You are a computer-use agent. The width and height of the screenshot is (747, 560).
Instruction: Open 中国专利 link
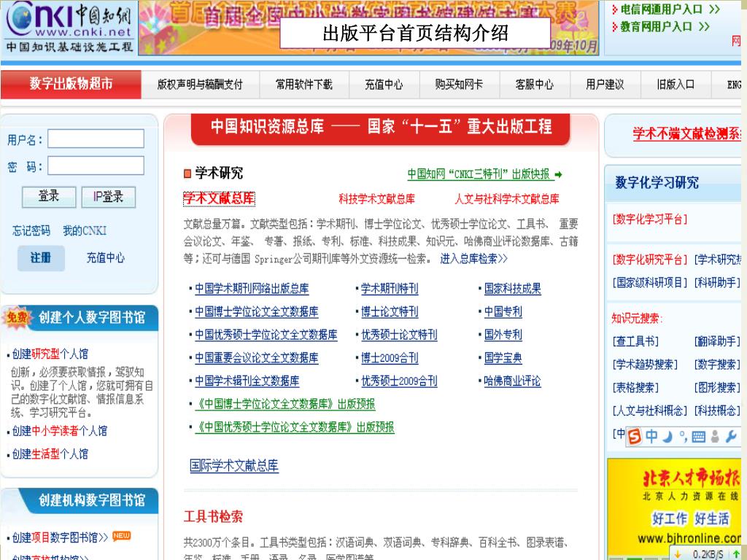[x=503, y=312]
